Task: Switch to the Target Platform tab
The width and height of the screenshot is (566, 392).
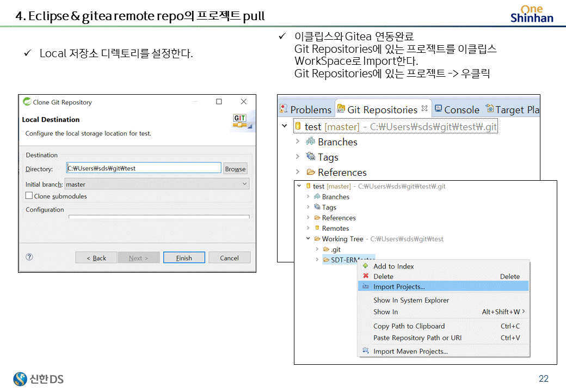Action: (x=513, y=109)
